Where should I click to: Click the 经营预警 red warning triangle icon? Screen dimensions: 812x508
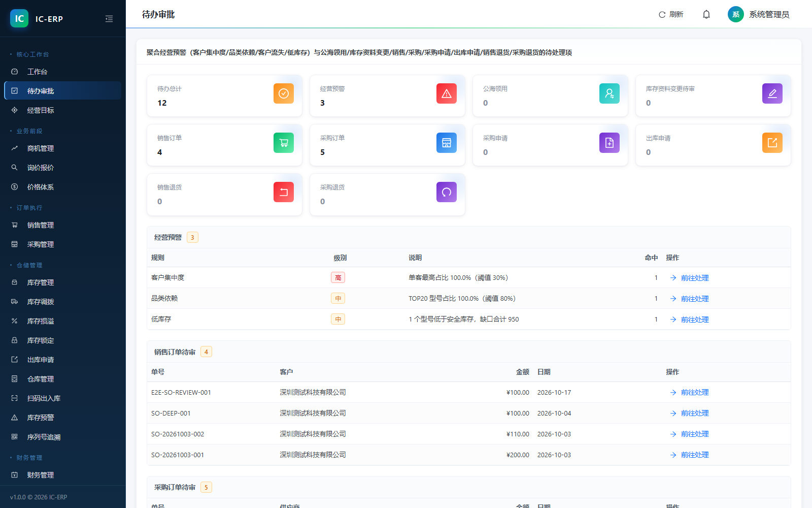(x=447, y=93)
